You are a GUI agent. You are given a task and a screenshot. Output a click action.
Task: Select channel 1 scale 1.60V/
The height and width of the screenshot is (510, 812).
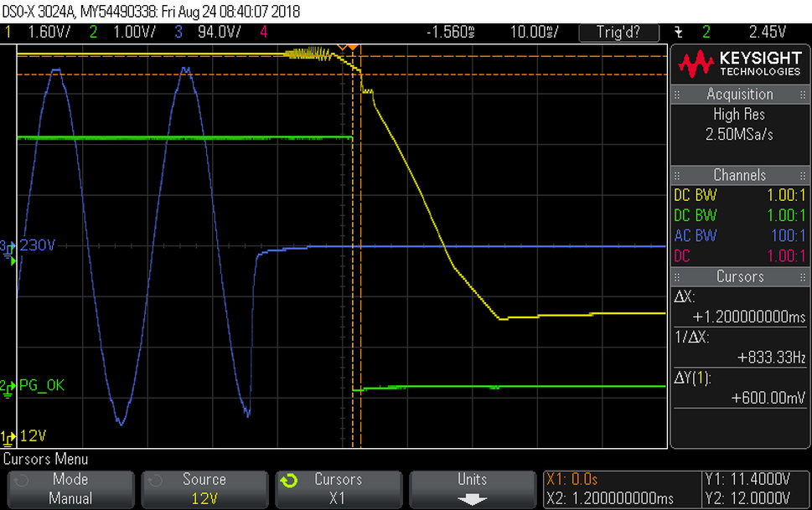click(x=49, y=32)
